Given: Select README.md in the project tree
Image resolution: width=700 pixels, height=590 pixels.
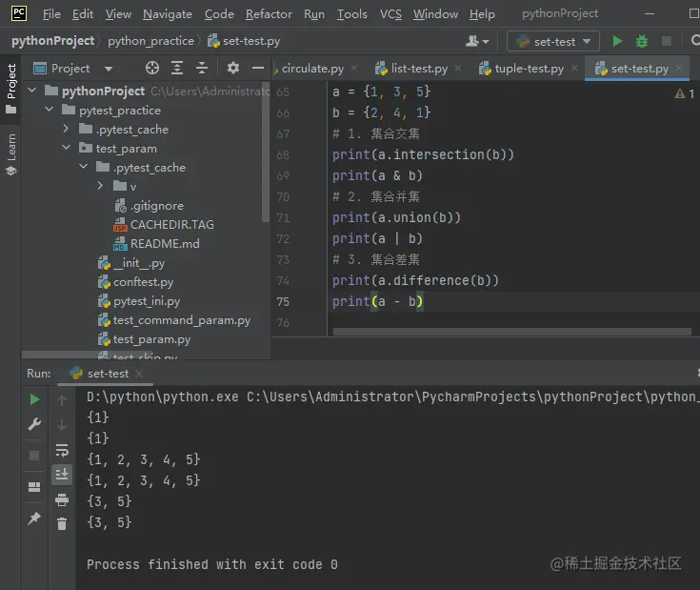Looking at the screenshot, I should (156, 244).
